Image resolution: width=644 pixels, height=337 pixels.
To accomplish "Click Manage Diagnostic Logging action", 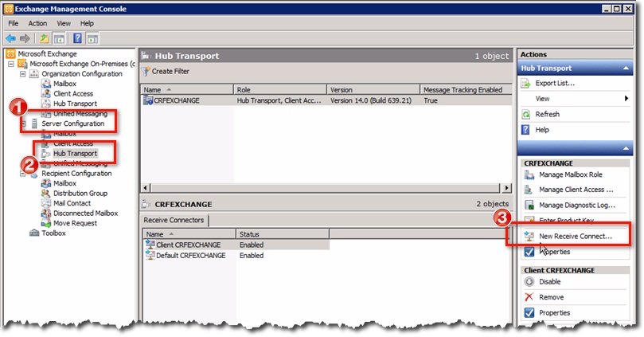I will coord(577,205).
